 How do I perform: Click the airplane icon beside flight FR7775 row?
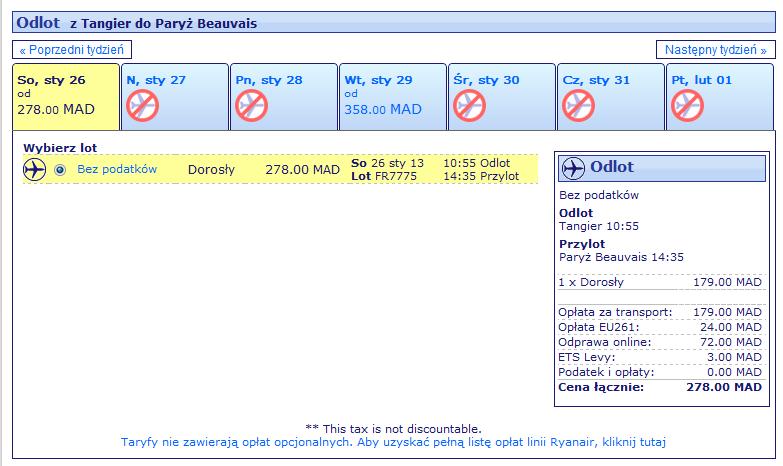coord(34,169)
